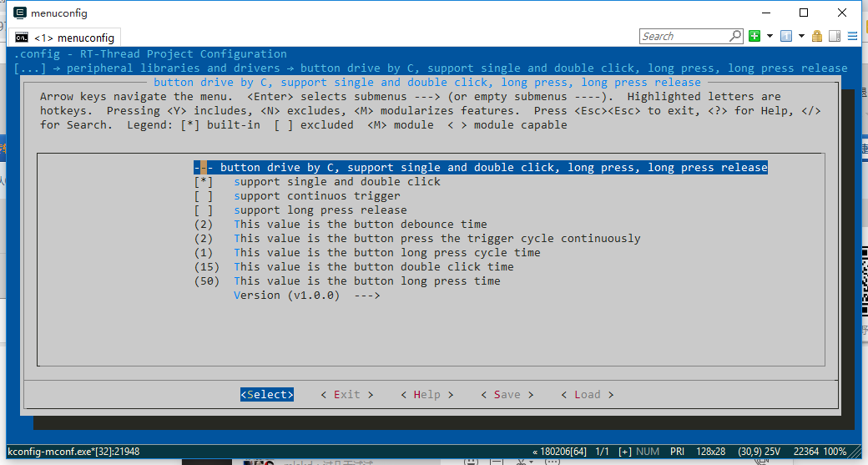Click the 'NUM' status bar indicator
Image resolution: width=868 pixels, height=465 pixels.
pos(648,452)
